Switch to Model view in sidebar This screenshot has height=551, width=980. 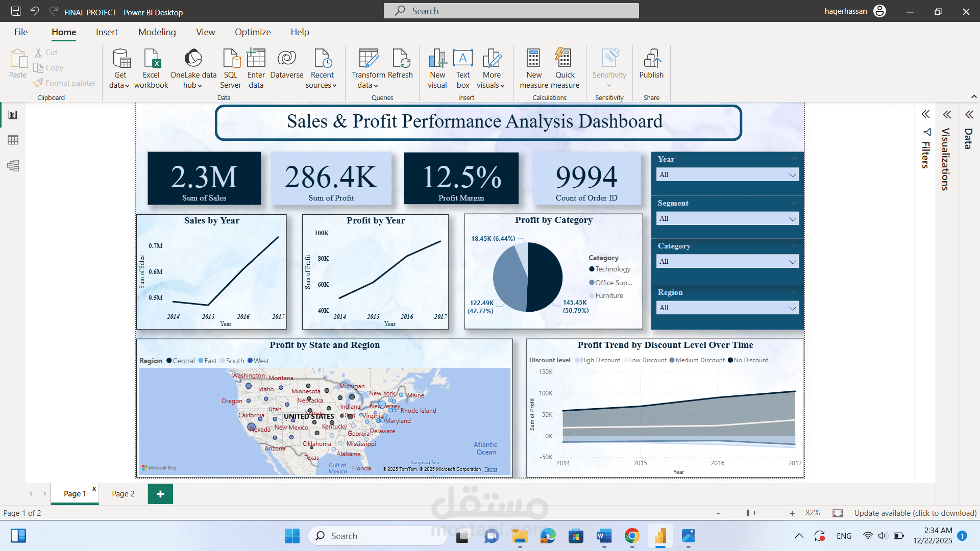pyautogui.click(x=13, y=165)
